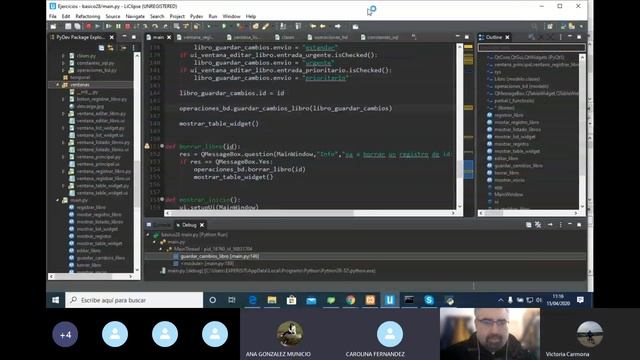The height and width of the screenshot is (360, 640).
Task: Open the Debug view menu dots
Action: [560, 225]
